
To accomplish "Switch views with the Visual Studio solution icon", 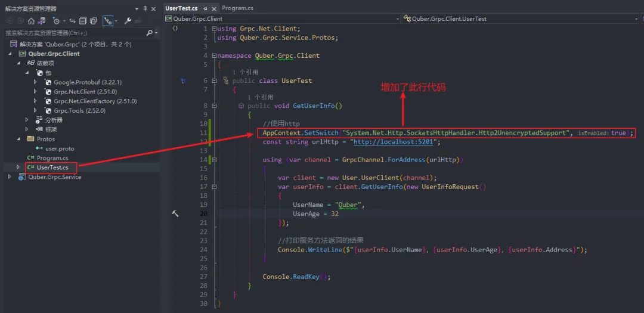I will coord(42,21).
